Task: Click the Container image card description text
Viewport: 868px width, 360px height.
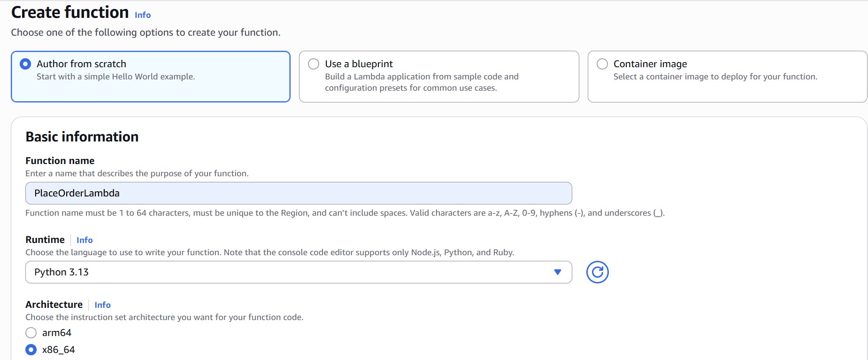Action: tap(715, 77)
